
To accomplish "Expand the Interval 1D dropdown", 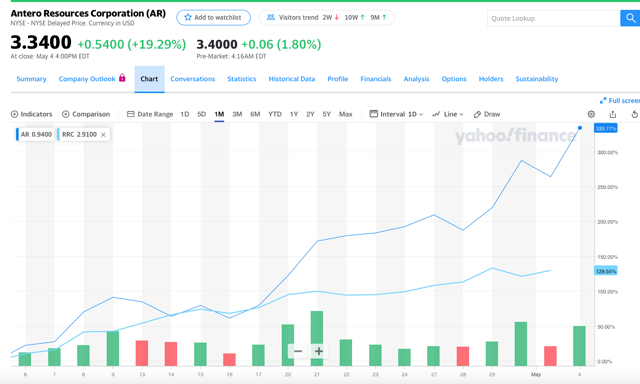I will point(396,114).
